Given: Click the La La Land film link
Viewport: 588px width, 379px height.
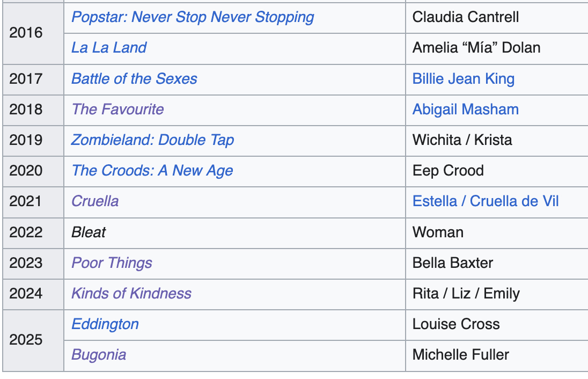Looking at the screenshot, I should (109, 48).
